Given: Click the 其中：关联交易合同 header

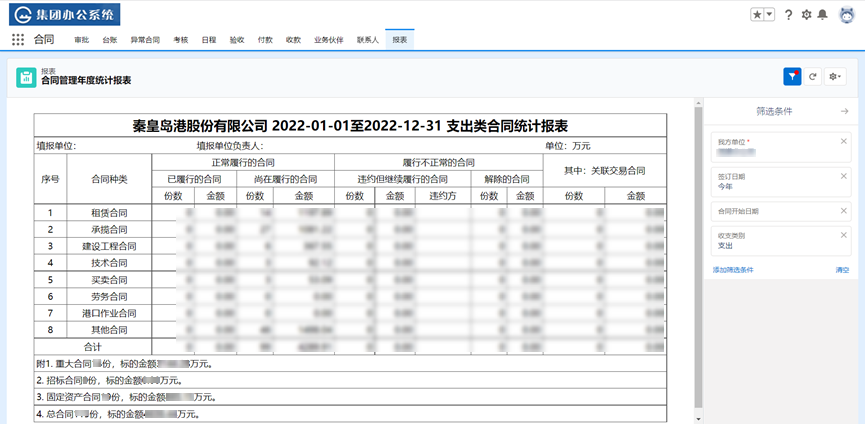Looking at the screenshot, I should (x=605, y=171).
